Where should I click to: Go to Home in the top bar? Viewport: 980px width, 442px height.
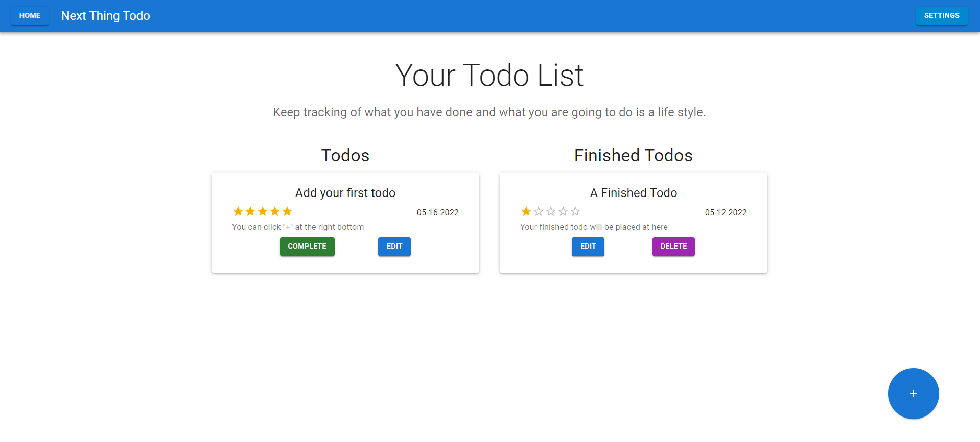(30, 16)
